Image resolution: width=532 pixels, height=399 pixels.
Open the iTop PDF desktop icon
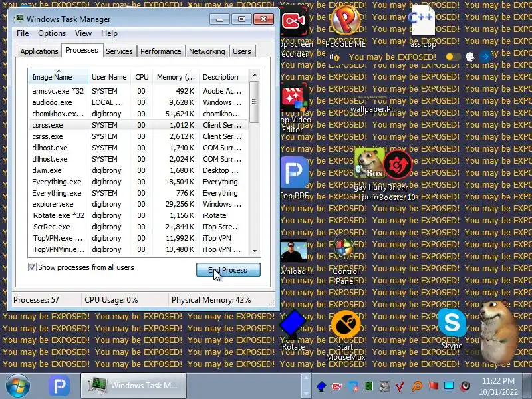[x=294, y=173]
